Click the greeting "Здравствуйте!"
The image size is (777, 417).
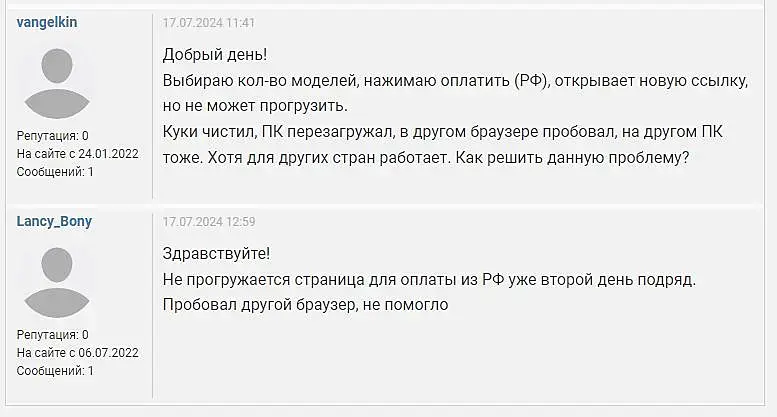pos(216,255)
